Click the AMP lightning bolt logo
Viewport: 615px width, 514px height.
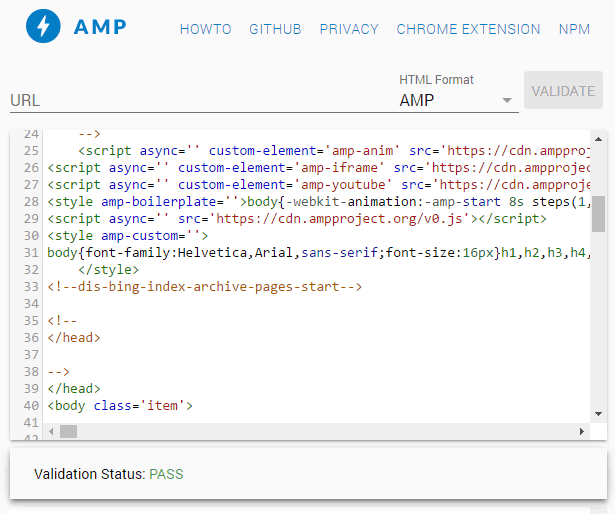coord(43,26)
